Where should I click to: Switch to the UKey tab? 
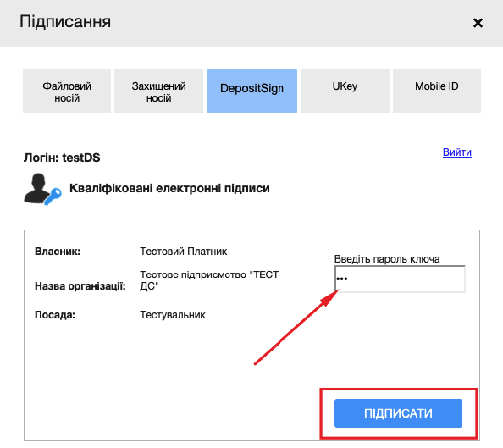345,91
